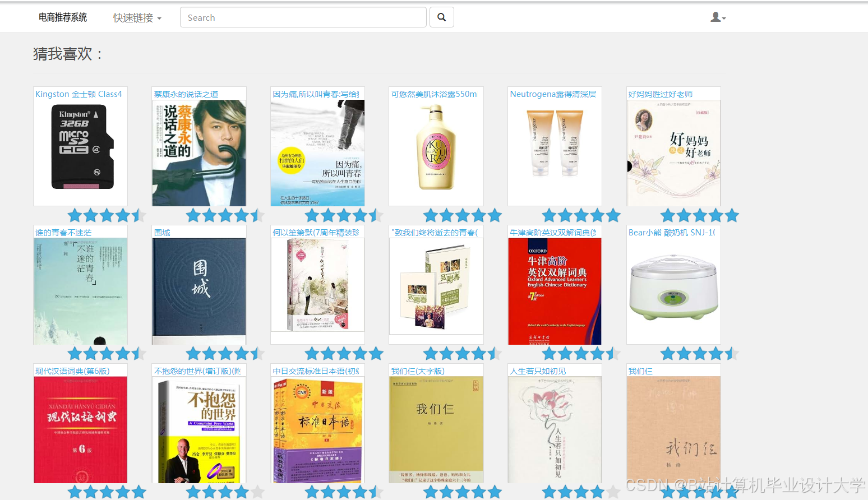The width and height of the screenshot is (868, 500).
Task: Click third star under Oxford dictionary
Action: (581, 354)
